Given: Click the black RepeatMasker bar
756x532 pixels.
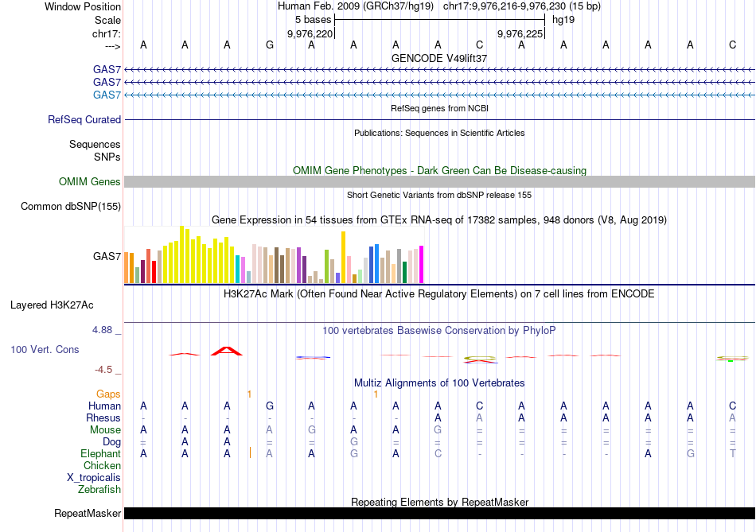Looking at the screenshot, I should [439, 513].
